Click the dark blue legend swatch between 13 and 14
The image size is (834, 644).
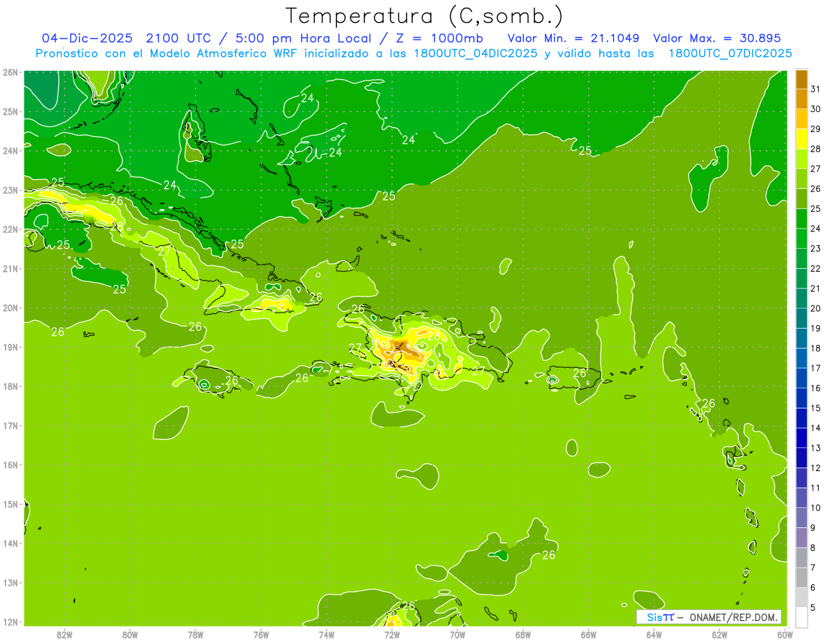[x=802, y=438]
